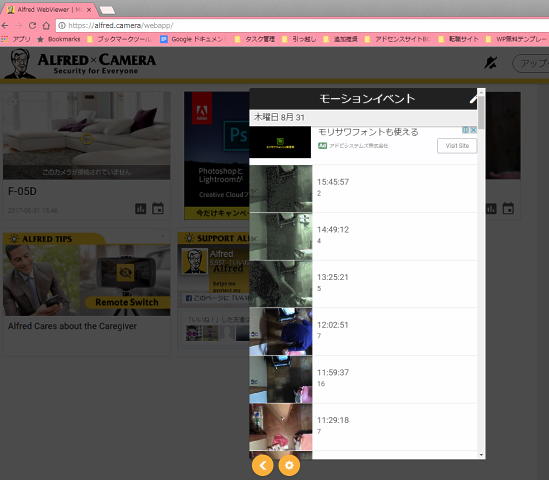Click the Remote Switch tips image
Image resolution: width=549 pixels, height=480 pixels.
(86, 280)
